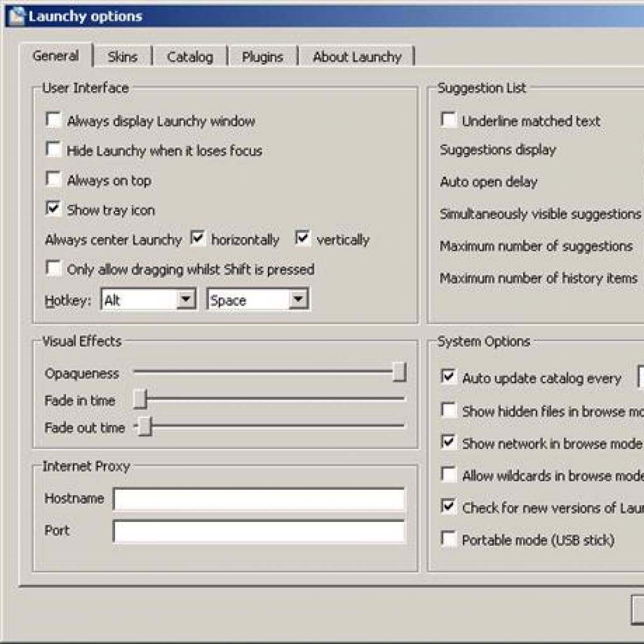Click the Fade in time slider handle
This screenshot has width=644, height=644.
140,399
